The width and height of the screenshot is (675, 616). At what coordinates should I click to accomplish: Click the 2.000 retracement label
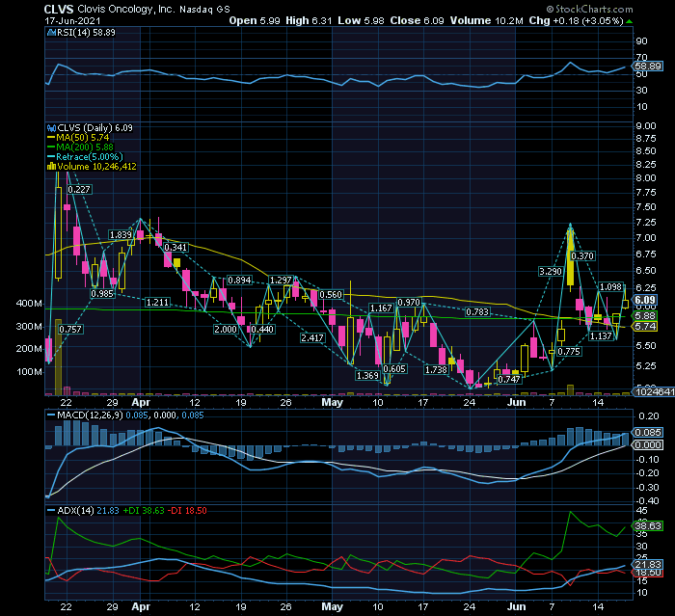[226, 330]
